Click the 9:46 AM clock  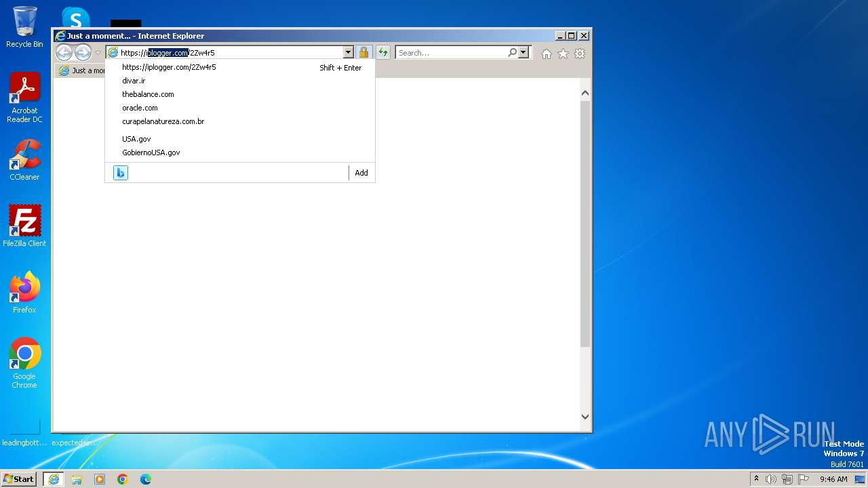833,479
